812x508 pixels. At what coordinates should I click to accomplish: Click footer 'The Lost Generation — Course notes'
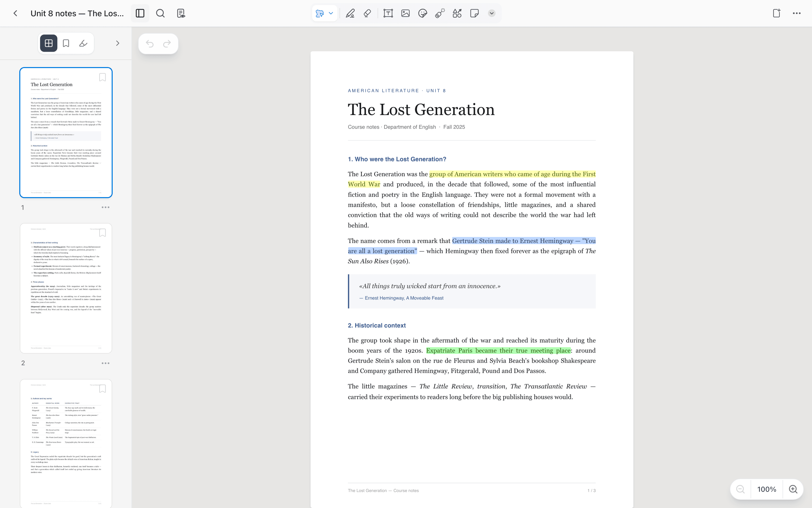(383, 490)
